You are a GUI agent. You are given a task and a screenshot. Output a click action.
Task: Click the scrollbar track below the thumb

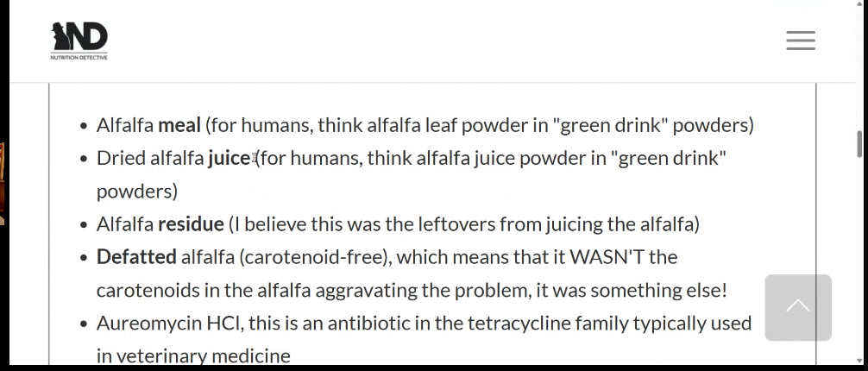coord(859,261)
